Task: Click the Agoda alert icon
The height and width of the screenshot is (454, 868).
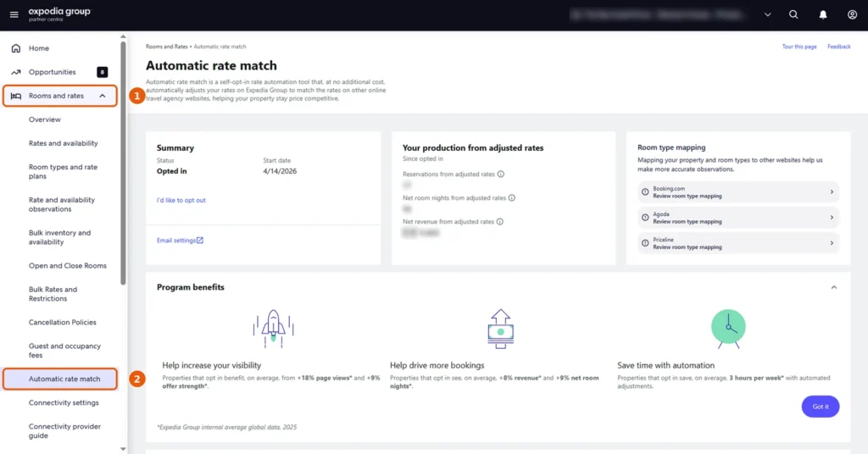Action: pos(645,218)
